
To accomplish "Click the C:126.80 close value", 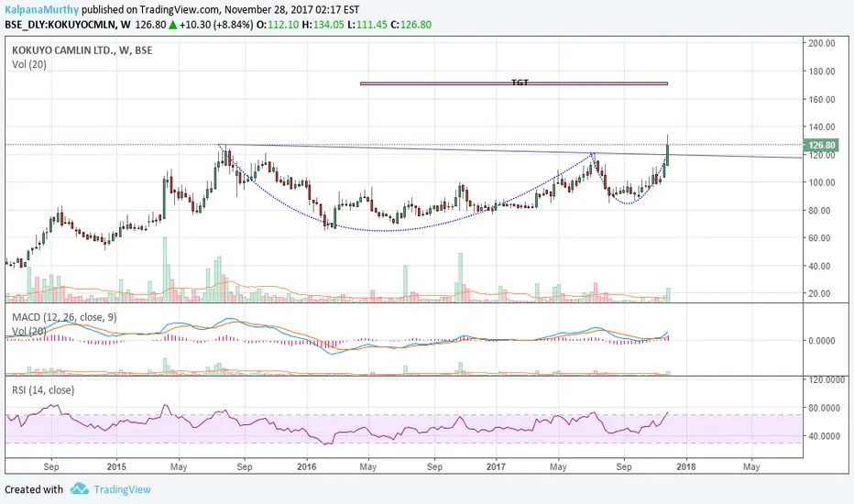I will coord(411,25).
